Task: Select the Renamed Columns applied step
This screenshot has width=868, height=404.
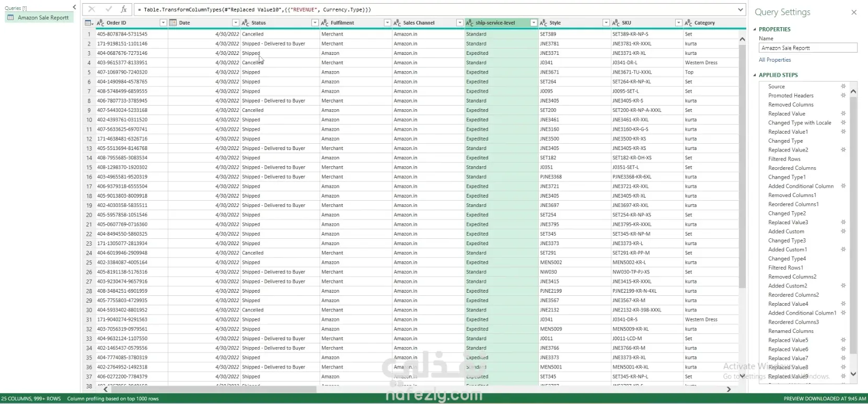Action: (x=791, y=331)
